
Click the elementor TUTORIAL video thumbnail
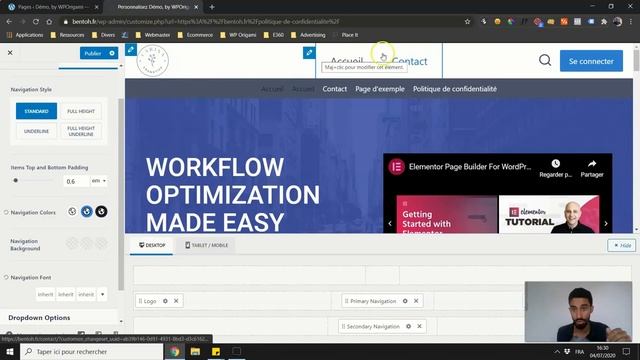[x=549, y=214]
